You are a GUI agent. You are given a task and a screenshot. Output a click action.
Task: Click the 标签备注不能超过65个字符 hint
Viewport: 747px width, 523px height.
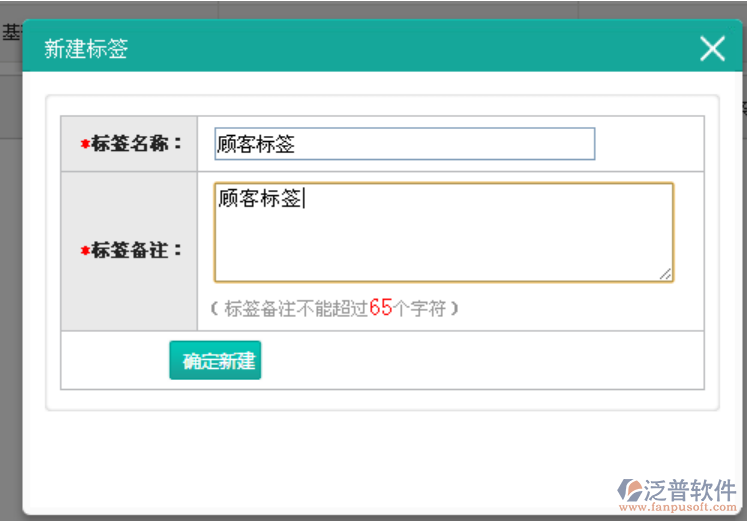click(x=334, y=308)
